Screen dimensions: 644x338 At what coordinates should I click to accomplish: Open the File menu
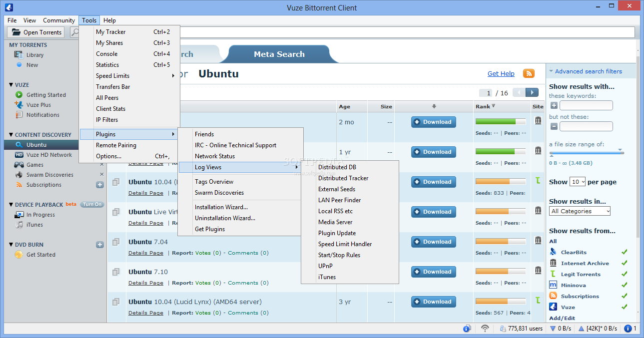coord(12,20)
